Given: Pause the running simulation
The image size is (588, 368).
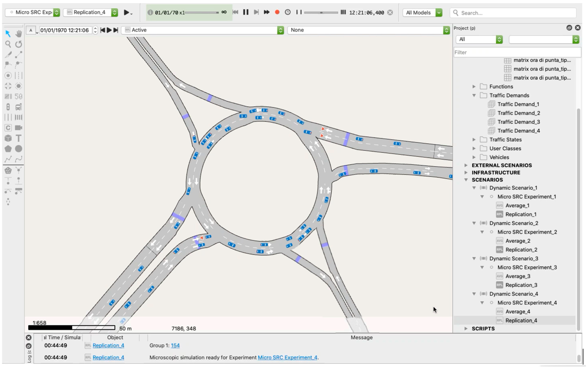Looking at the screenshot, I should 246,12.
